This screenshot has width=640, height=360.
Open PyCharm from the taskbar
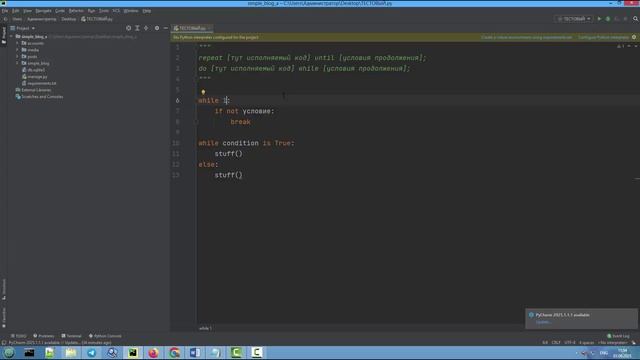tap(133, 353)
